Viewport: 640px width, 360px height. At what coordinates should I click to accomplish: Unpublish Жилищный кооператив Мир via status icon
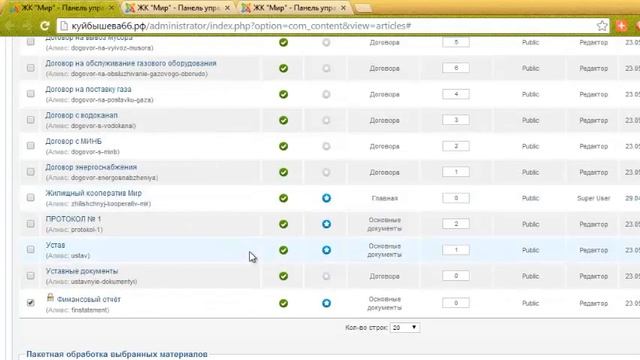pos(283,198)
